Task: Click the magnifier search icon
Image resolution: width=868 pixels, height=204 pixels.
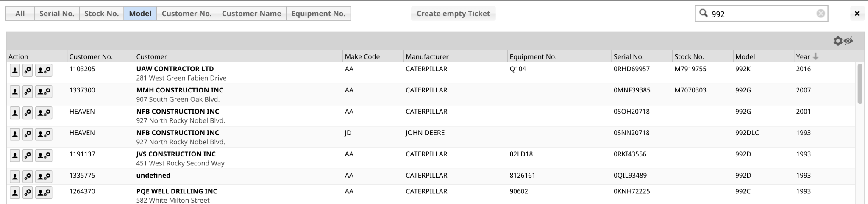Action: point(704,13)
